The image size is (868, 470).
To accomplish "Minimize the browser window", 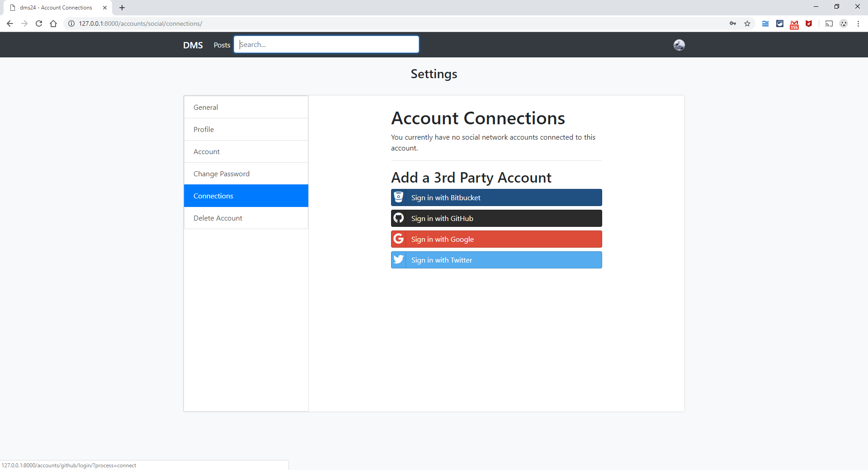I will (816, 6).
